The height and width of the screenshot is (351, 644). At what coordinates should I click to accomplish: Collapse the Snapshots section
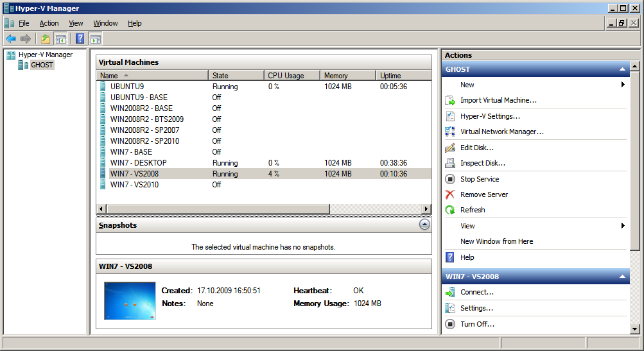pyautogui.click(x=424, y=224)
